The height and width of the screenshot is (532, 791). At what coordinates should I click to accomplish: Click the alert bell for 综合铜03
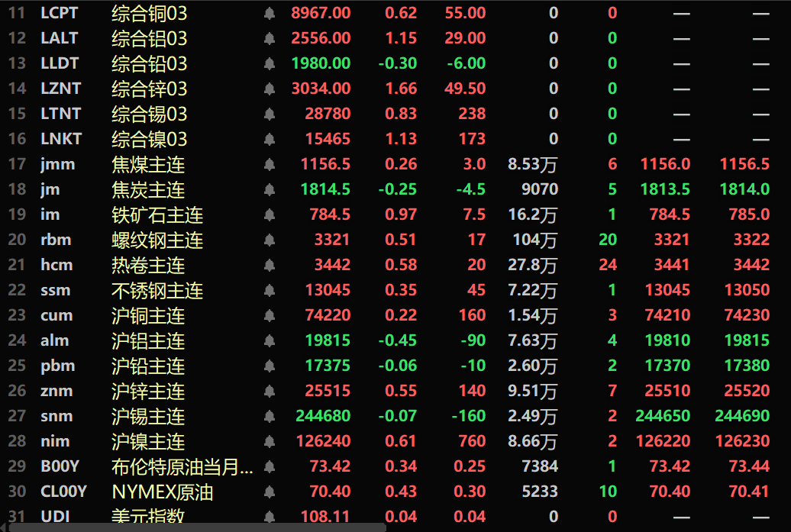[x=268, y=13]
